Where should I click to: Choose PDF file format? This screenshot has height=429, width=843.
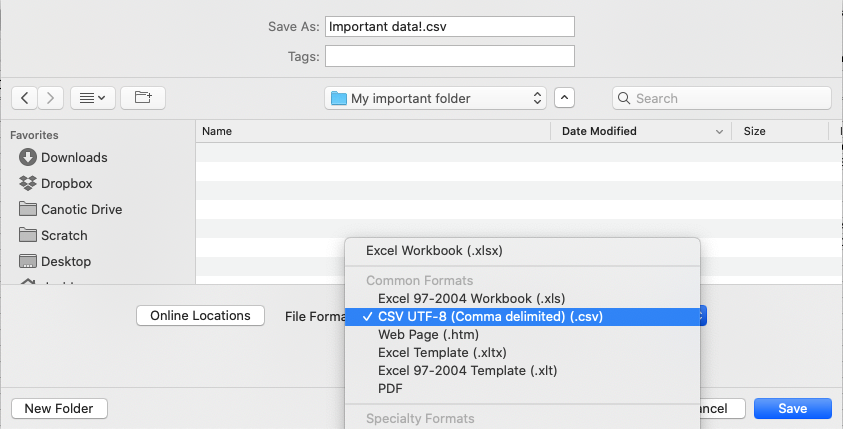pos(522,388)
